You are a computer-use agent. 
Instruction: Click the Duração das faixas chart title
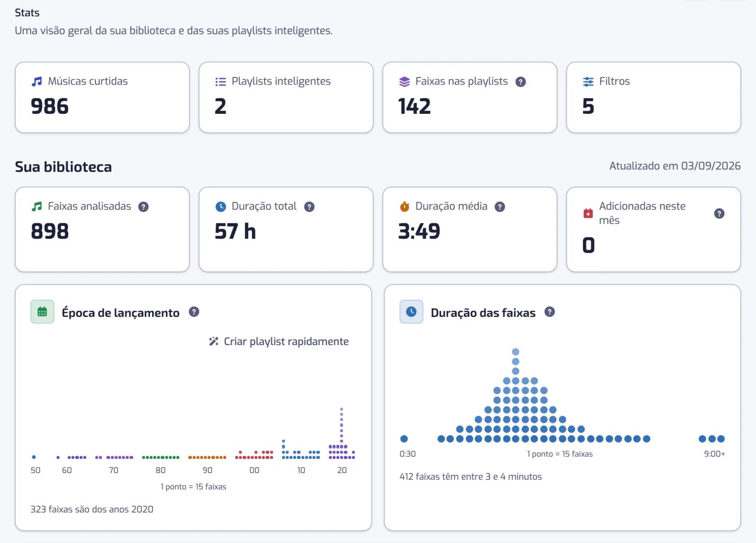click(483, 313)
